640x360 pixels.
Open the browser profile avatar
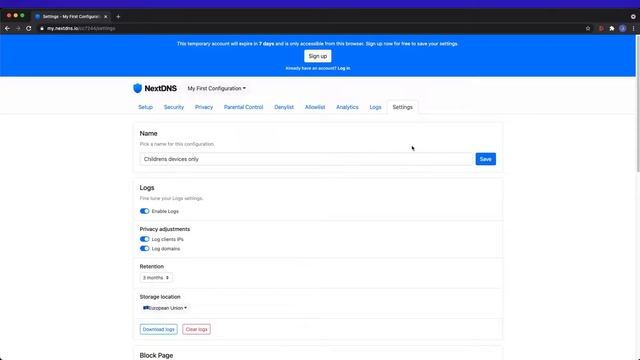pyautogui.click(x=622, y=28)
